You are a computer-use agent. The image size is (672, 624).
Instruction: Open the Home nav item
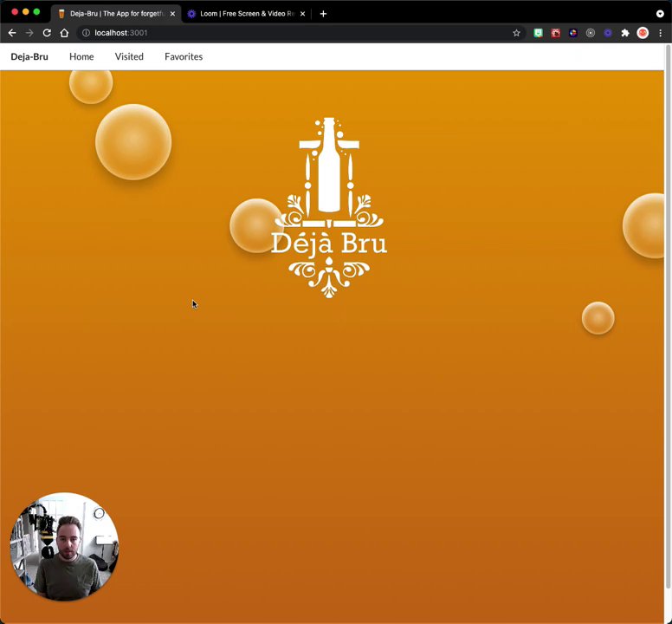point(81,56)
